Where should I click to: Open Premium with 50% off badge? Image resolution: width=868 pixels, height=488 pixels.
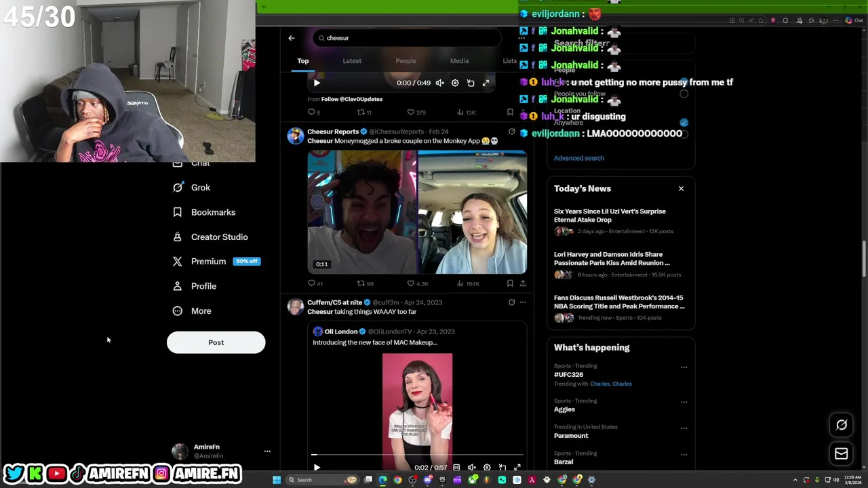pyautogui.click(x=216, y=262)
